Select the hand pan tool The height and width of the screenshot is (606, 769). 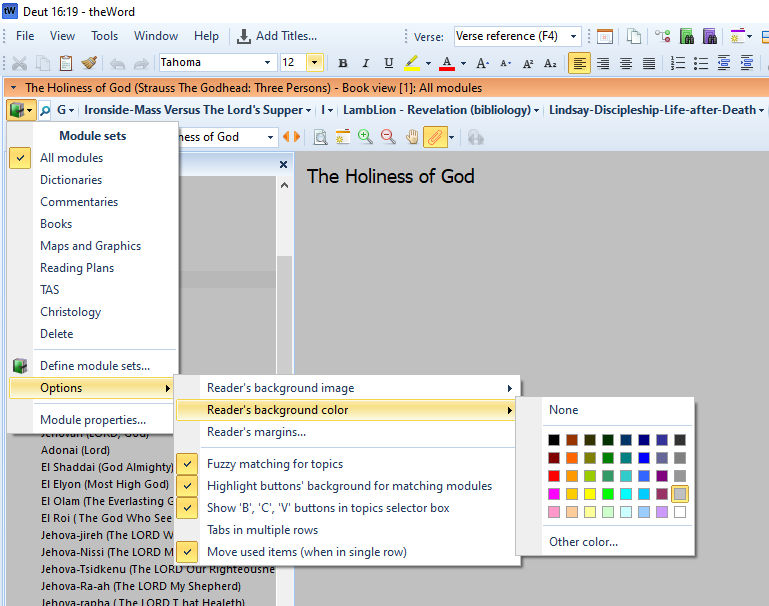pyautogui.click(x=412, y=137)
